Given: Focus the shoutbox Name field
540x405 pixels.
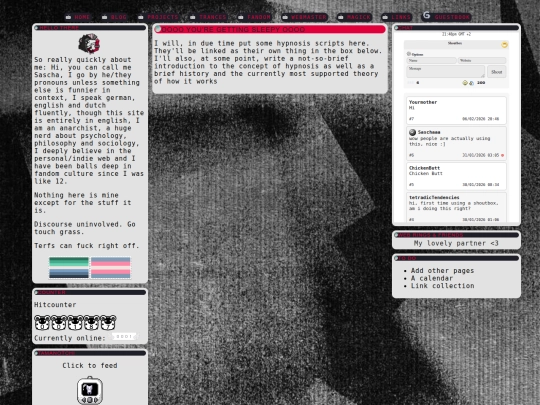Looking at the screenshot, I should (431, 61).
